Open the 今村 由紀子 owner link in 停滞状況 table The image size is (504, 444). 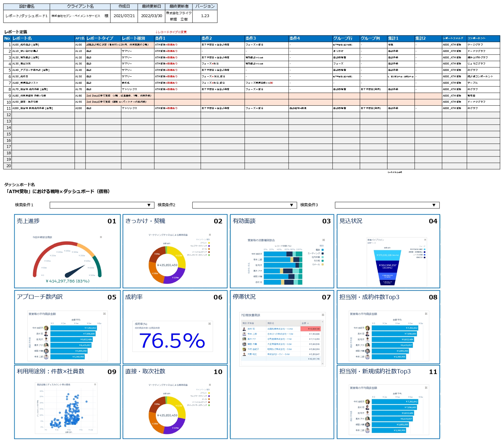[x=253, y=349]
